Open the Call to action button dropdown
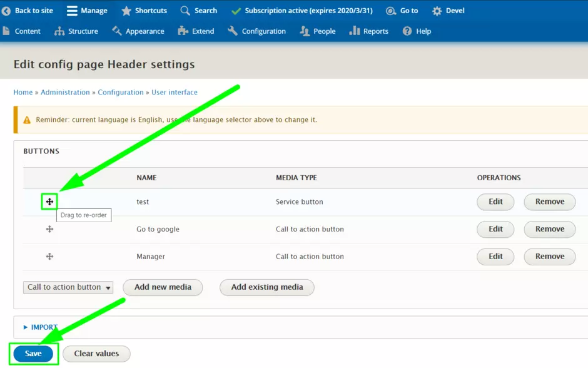588x368 pixels. 69,287
